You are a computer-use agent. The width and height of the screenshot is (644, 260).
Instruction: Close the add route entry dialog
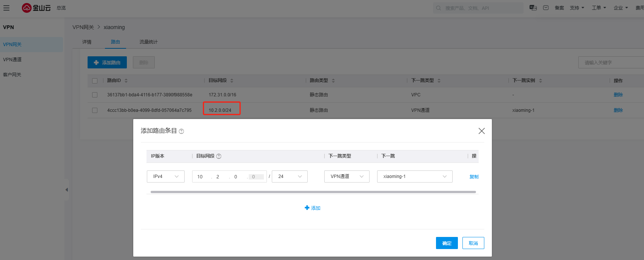tap(481, 131)
